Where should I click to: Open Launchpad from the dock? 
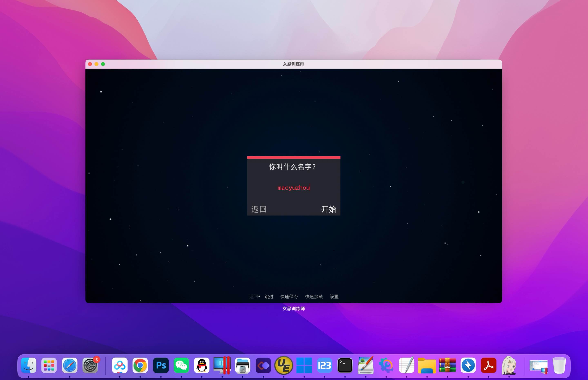coord(49,365)
